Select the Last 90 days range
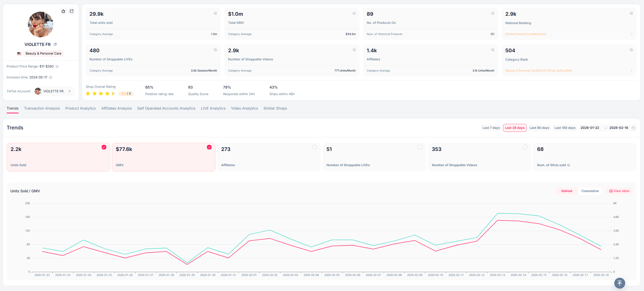This screenshot has width=644, height=291. tap(539, 128)
